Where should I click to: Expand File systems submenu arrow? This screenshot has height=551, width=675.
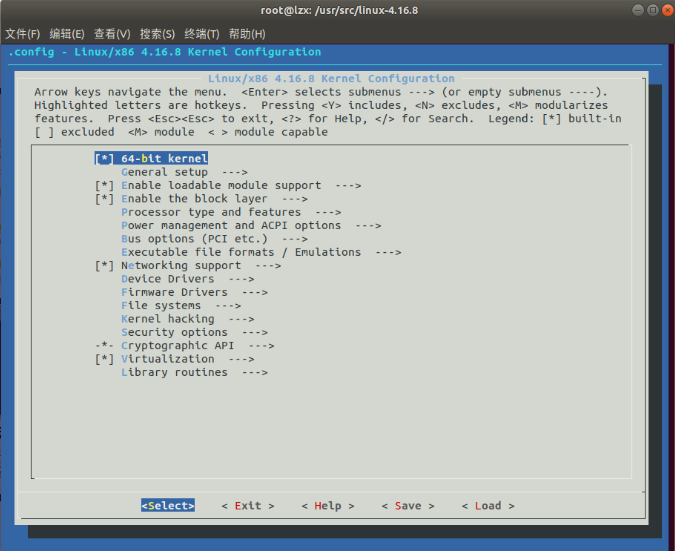click(228, 306)
